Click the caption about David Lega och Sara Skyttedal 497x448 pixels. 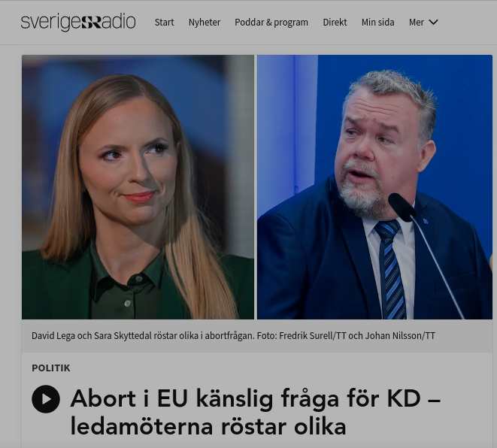143,335
